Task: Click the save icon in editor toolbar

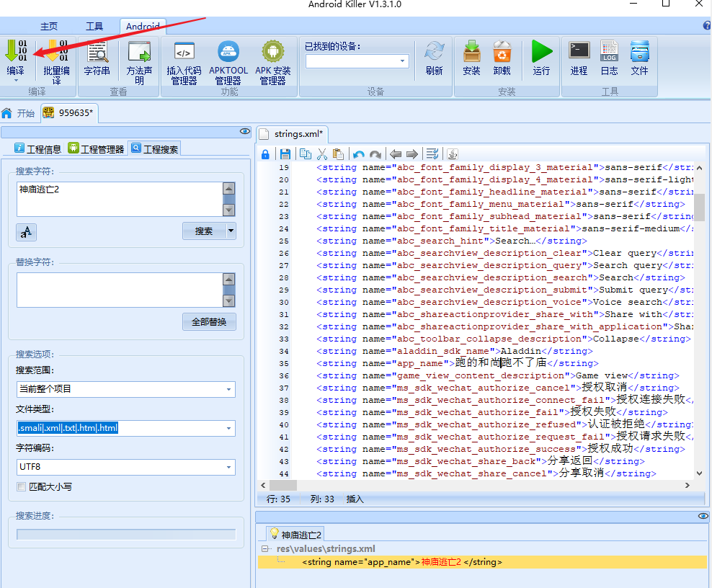Action: click(285, 154)
